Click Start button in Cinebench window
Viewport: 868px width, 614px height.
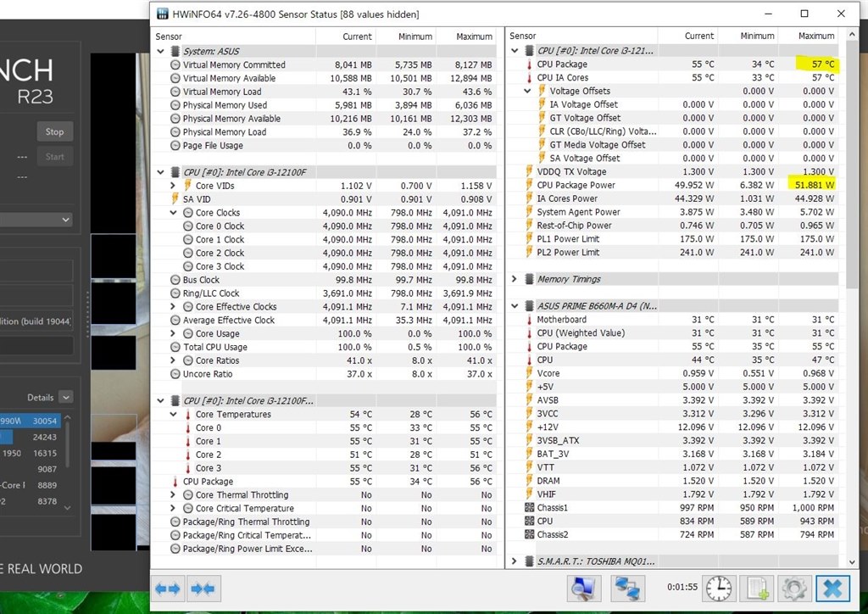[55, 157]
